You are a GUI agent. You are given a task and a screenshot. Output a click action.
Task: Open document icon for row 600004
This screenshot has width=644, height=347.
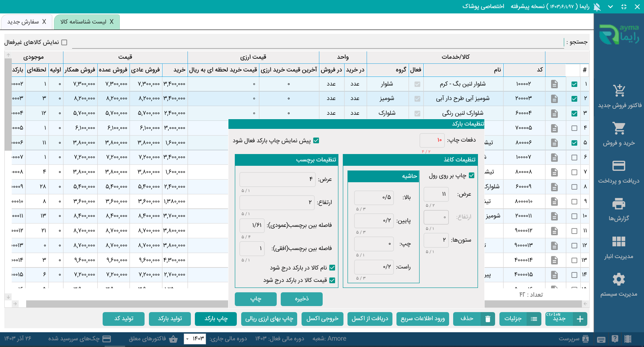tap(554, 113)
